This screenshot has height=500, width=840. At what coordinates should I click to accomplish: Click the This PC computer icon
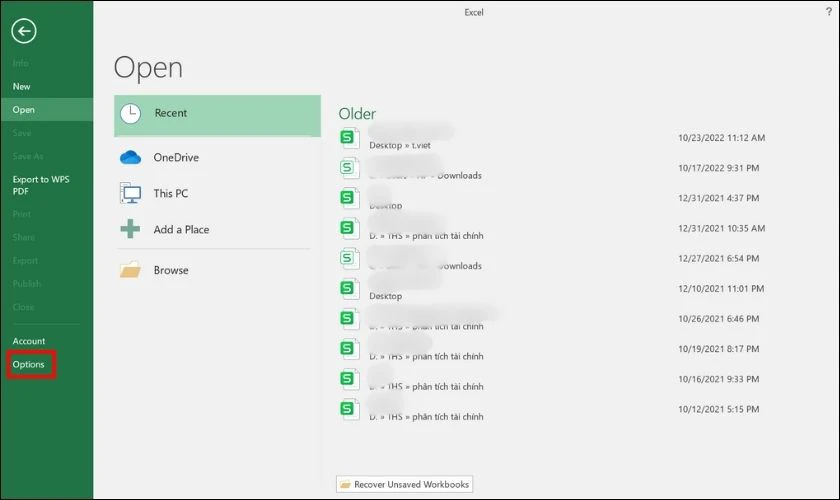point(130,193)
